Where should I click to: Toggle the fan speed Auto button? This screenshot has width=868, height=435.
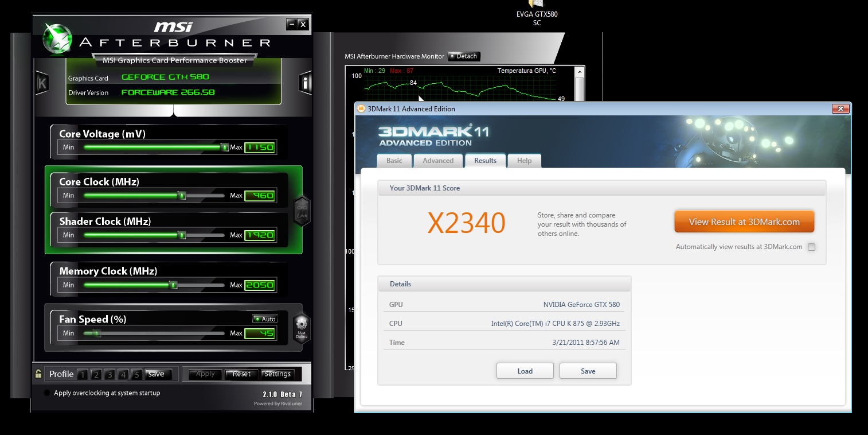265,319
